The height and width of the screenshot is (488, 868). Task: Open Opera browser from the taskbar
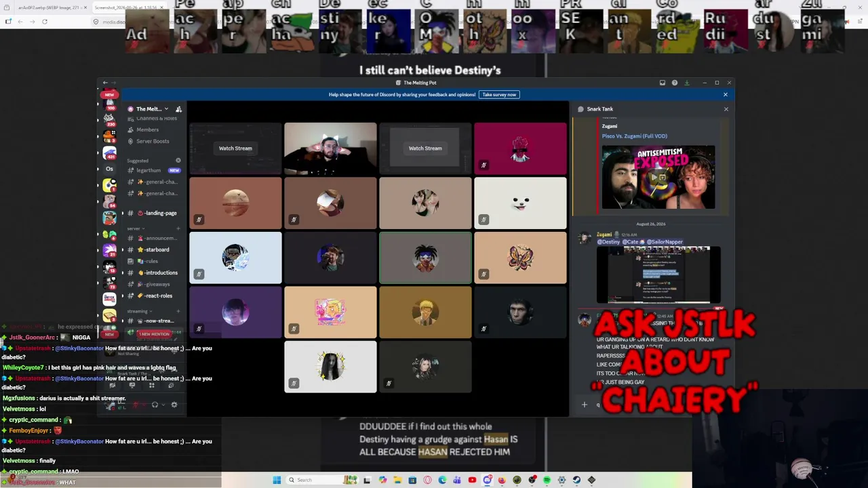click(427, 480)
